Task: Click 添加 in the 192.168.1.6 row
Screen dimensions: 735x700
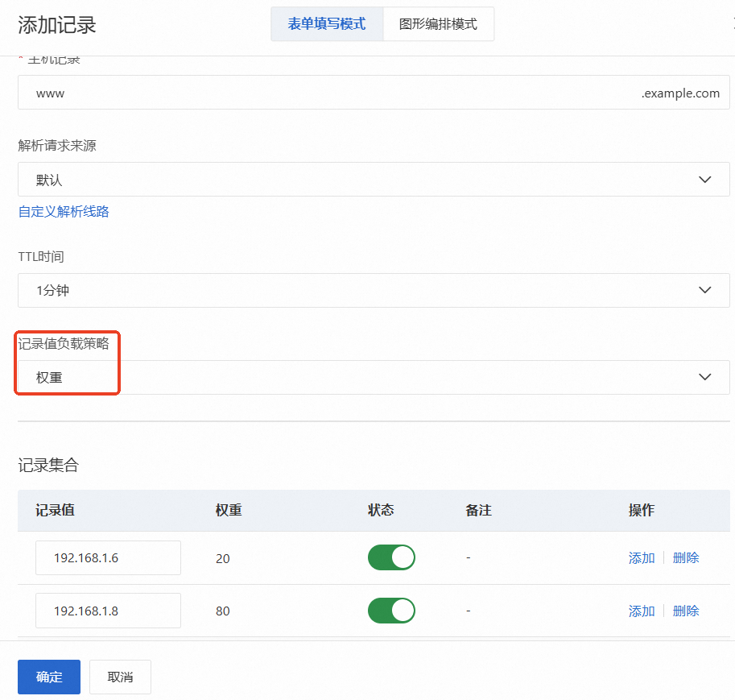Action: (x=642, y=558)
